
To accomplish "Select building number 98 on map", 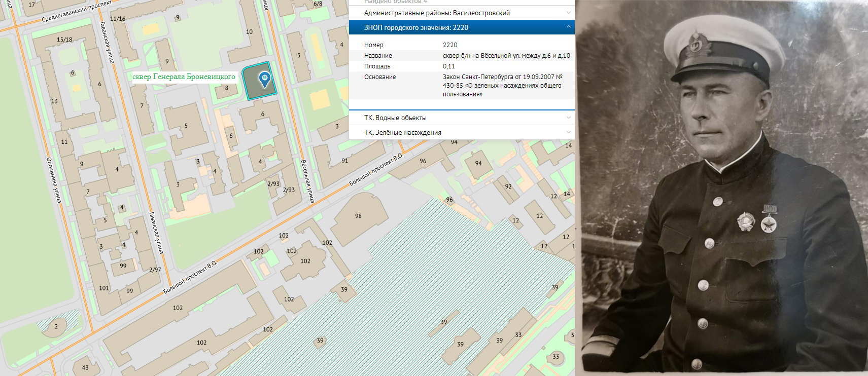I will point(358,216).
